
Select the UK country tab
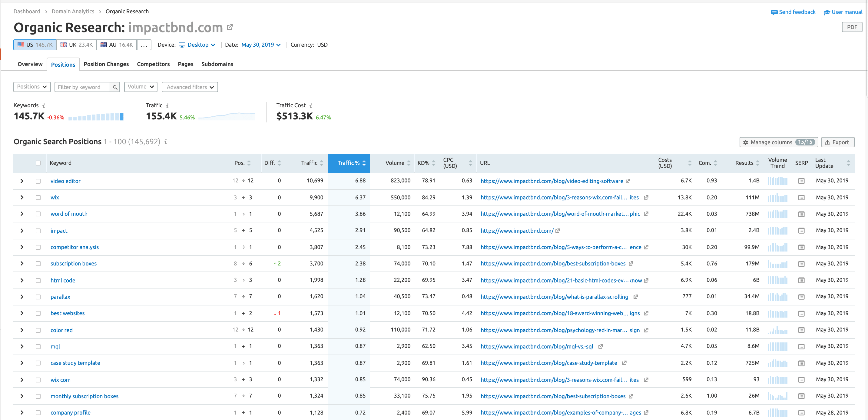click(77, 45)
